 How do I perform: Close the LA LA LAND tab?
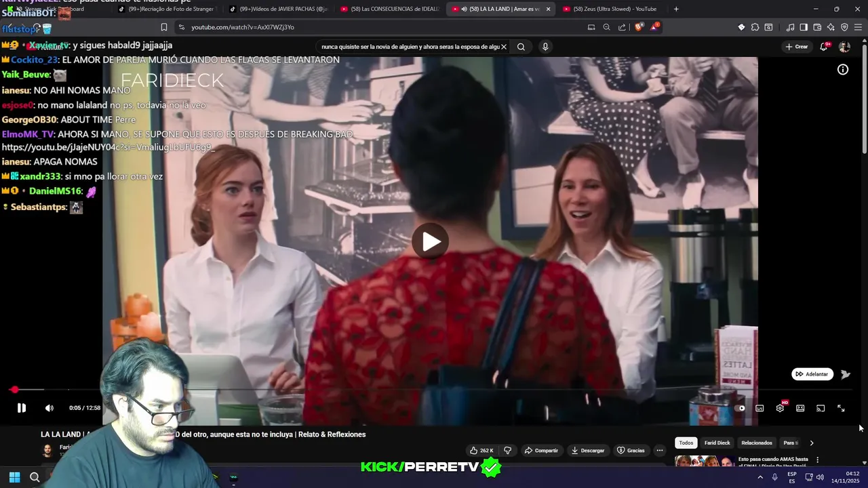click(548, 9)
